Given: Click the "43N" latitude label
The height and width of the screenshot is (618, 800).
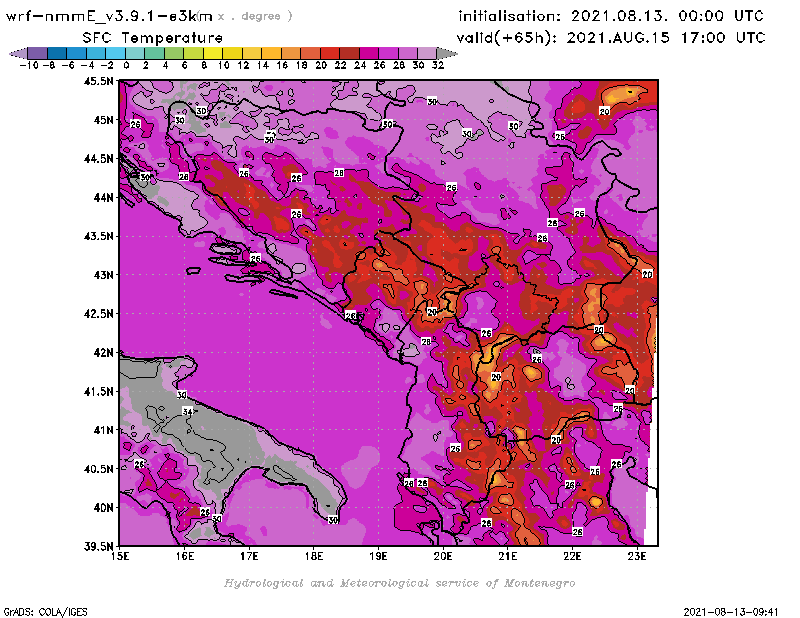Looking at the screenshot, I should [104, 275].
